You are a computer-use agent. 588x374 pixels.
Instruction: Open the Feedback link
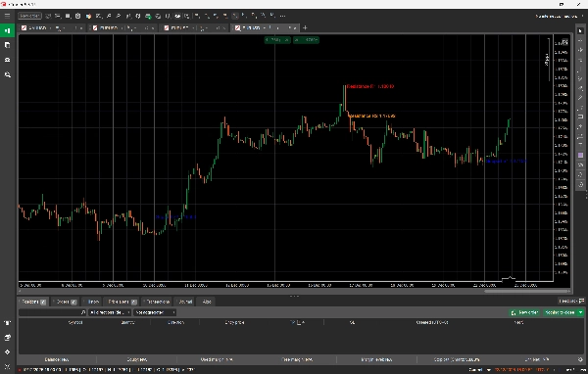[571, 301]
